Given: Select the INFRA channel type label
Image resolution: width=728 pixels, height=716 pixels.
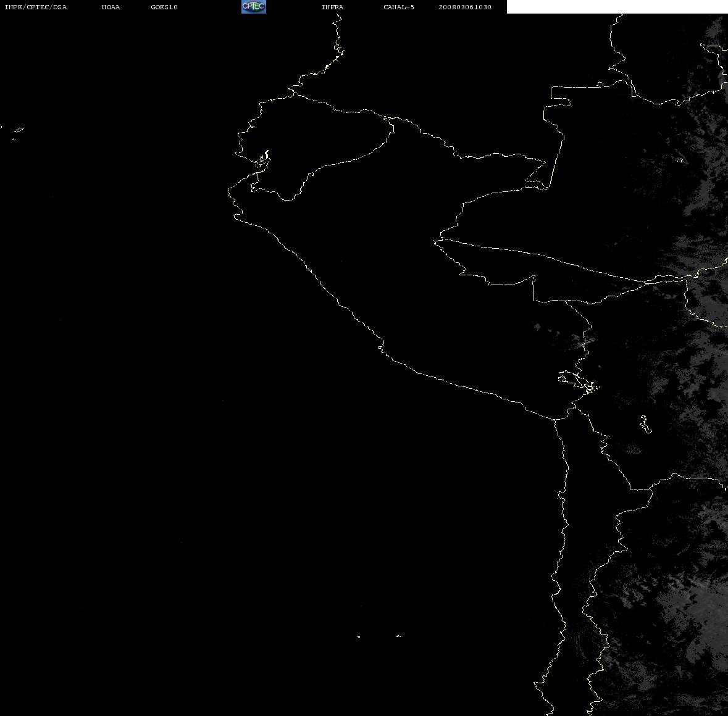Looking at the screenshot, I should [x=332, y=7].
